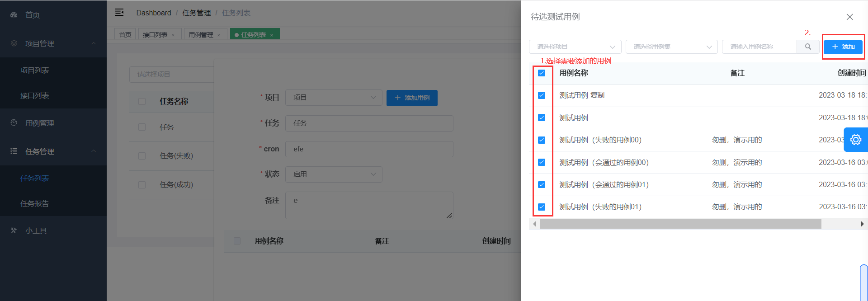Check the 任务名称 header checkbox
Screen dimensions: 868x301
(142, 101)
